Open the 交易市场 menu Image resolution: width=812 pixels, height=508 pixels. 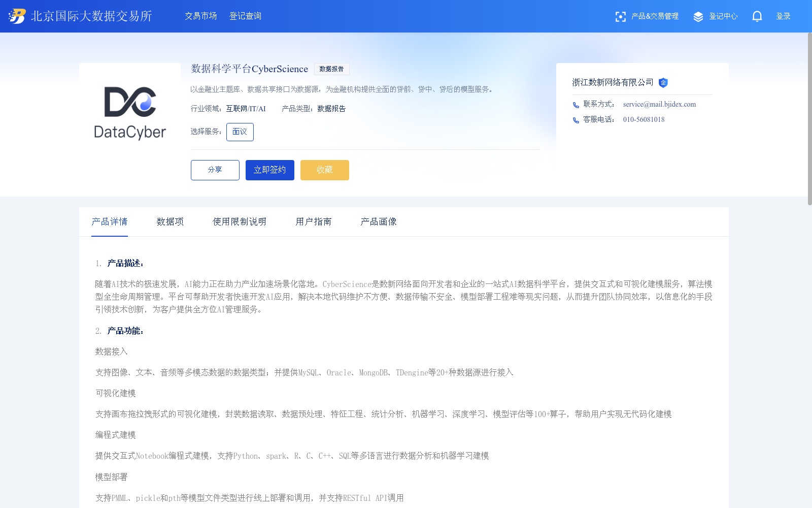tap(201, 16)
